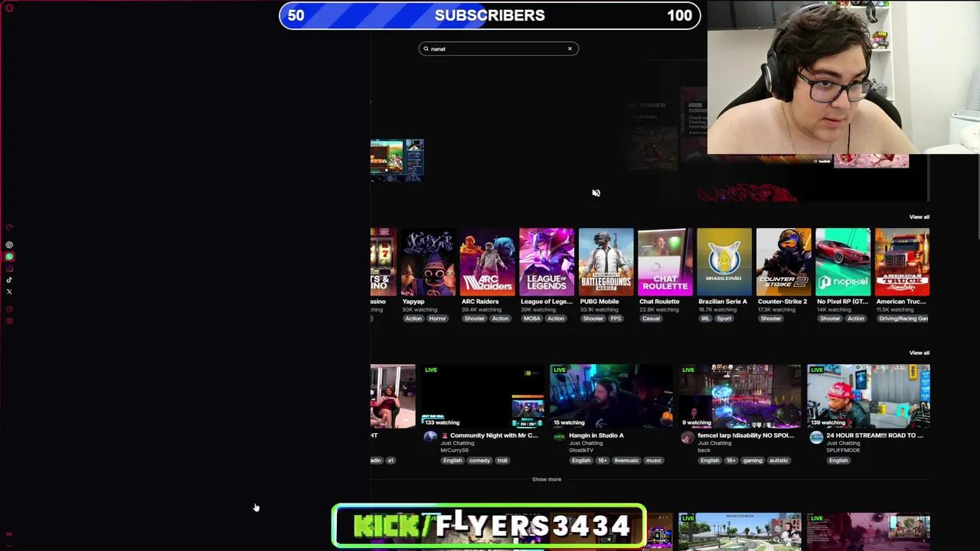The width and height of the screenshot is (980, 551).
Task: Click View all for live streams row
Action: tap(919, 353)
